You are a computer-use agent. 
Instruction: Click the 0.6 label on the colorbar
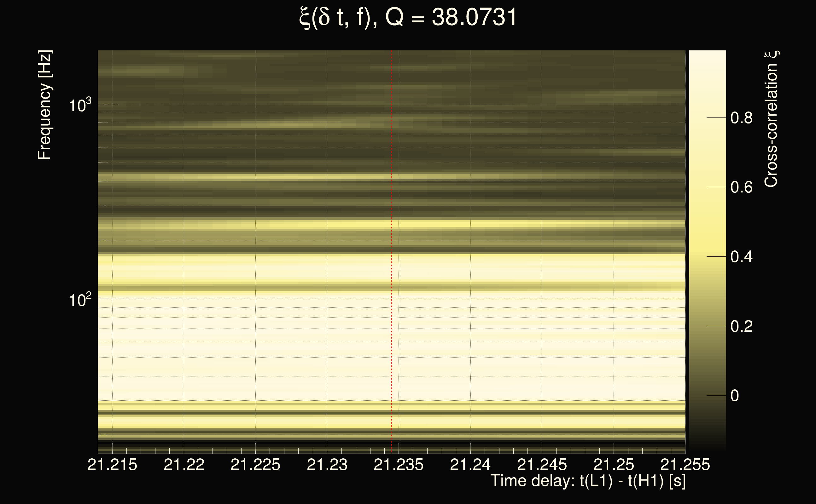click(x=741, y=187)
